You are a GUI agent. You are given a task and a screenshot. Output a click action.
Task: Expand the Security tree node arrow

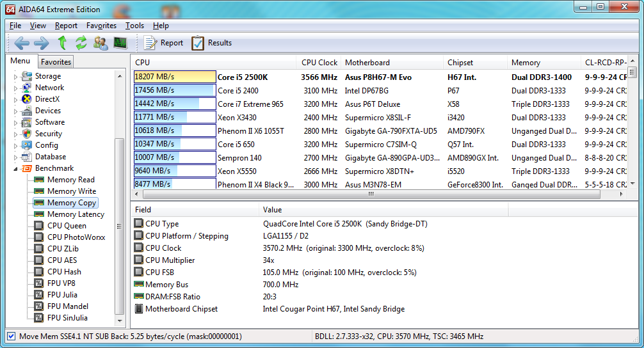15,134
